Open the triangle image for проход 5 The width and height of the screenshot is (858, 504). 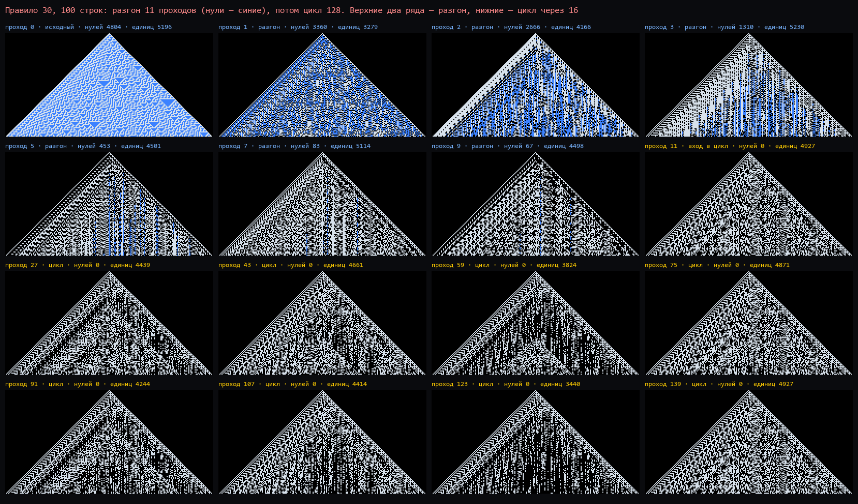point(109,204)
